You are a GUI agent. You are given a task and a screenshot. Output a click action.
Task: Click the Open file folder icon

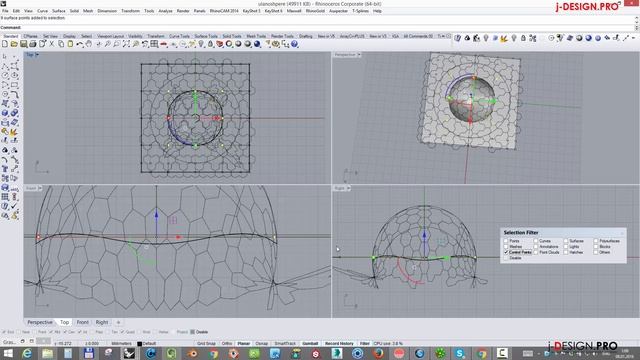14,44
